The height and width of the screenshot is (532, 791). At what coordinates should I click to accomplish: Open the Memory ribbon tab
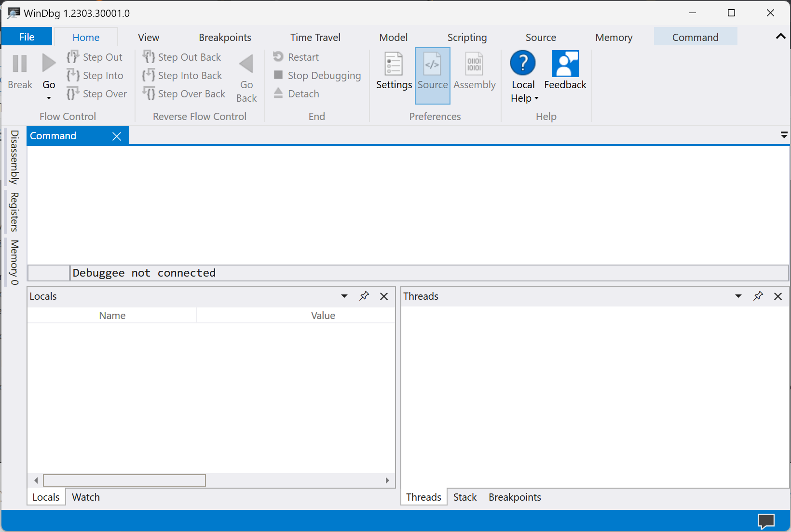[614, 37]
